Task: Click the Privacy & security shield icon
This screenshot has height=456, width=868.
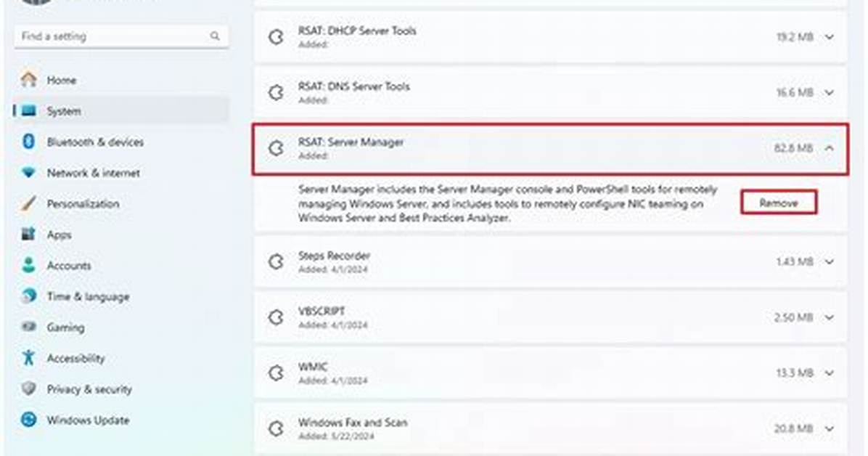Action: pos(29,389)
